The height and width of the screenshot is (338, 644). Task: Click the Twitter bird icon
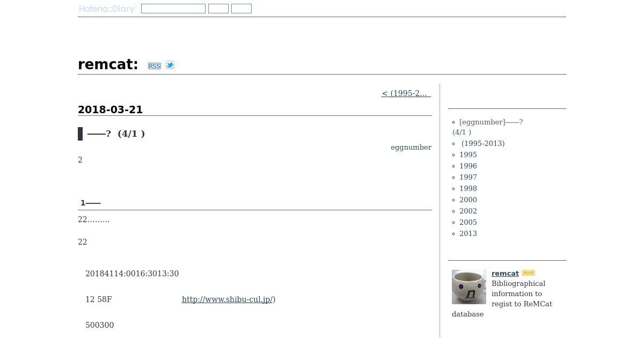click(170, 65)
